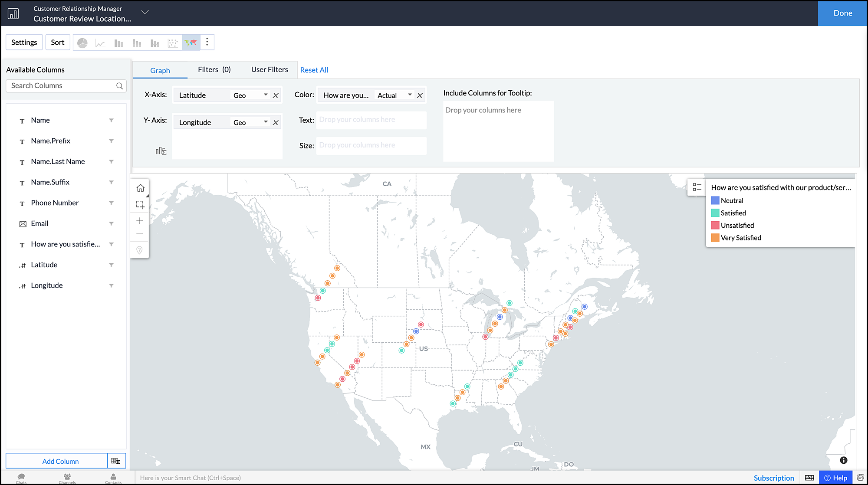Switch to line chart type
The image size is (868, 485).
100,43
